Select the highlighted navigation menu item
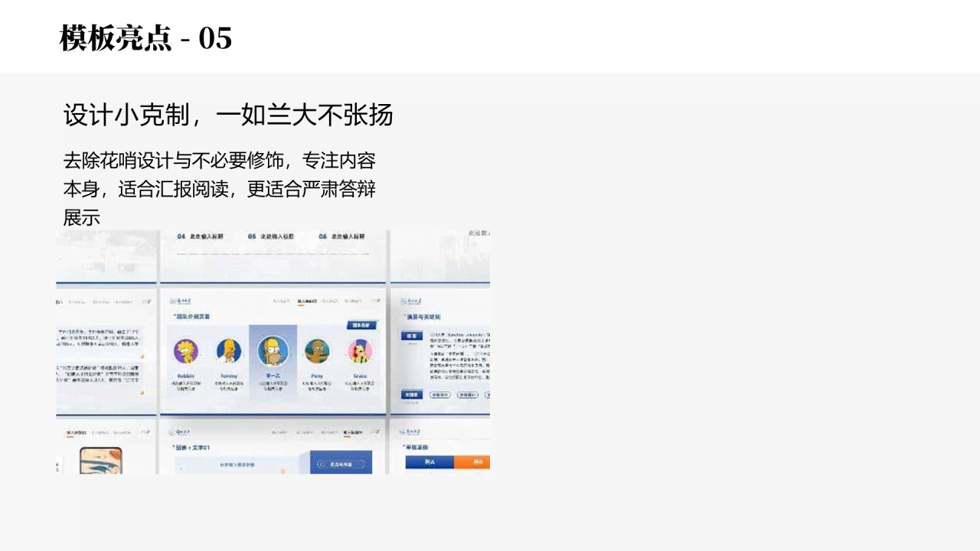 (x=306, y=301)
